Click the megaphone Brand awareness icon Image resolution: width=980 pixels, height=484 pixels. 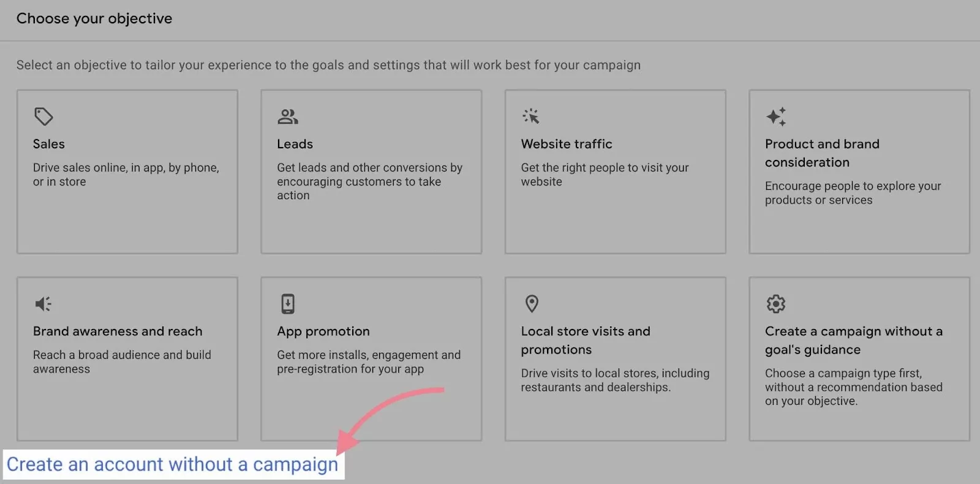43,304
